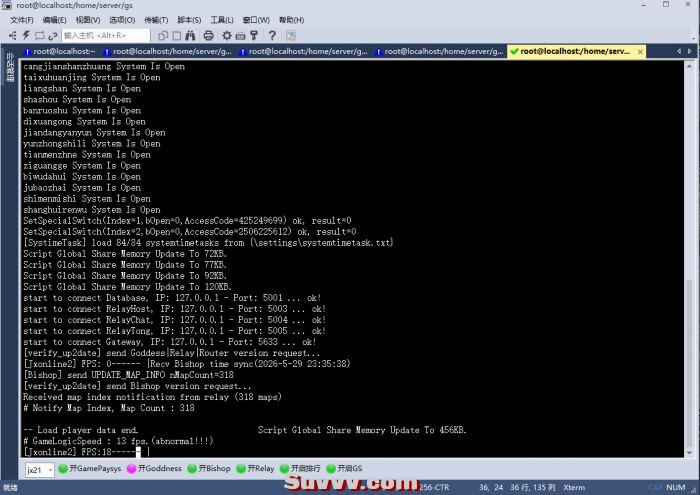Click the 'start to connect Gateway' line
Viewport: 700px width, 495px height.
[170, 342]
